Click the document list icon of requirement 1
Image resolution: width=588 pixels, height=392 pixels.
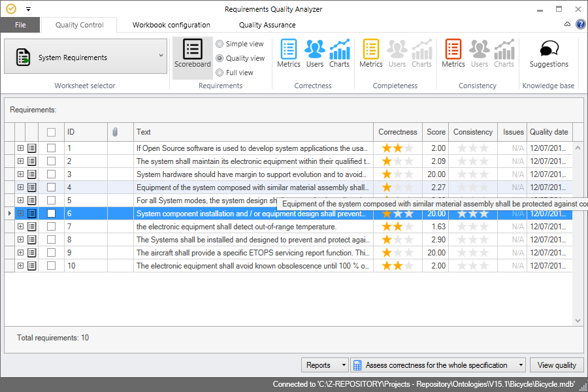pos(32,148)
